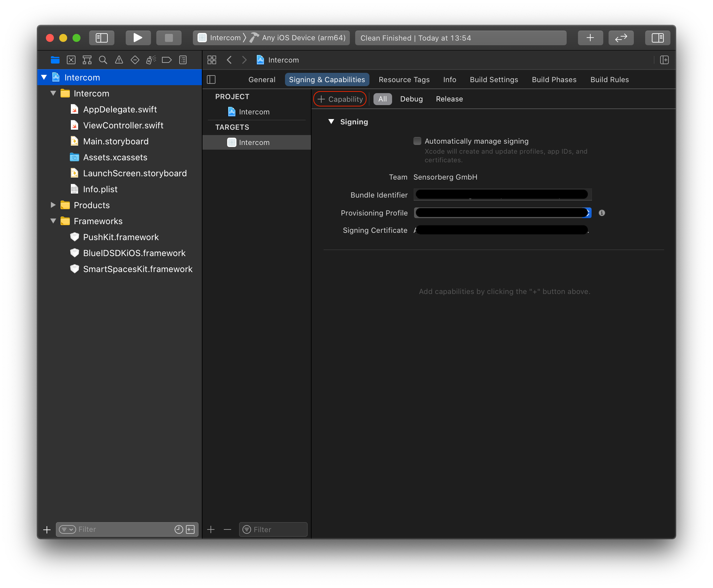Viewport: 713px width, 588px height.
Task: Open the Report navigator icon
Action: [183, 60]
